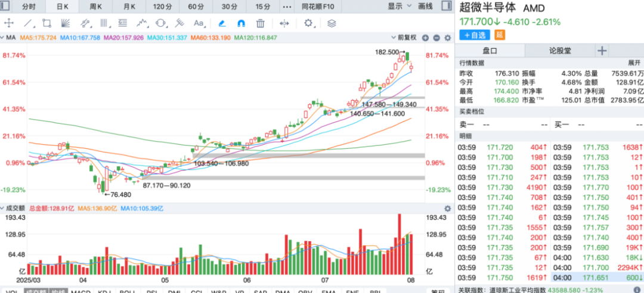Click the 182.500 high price label on chart

[x=386, y=52]
